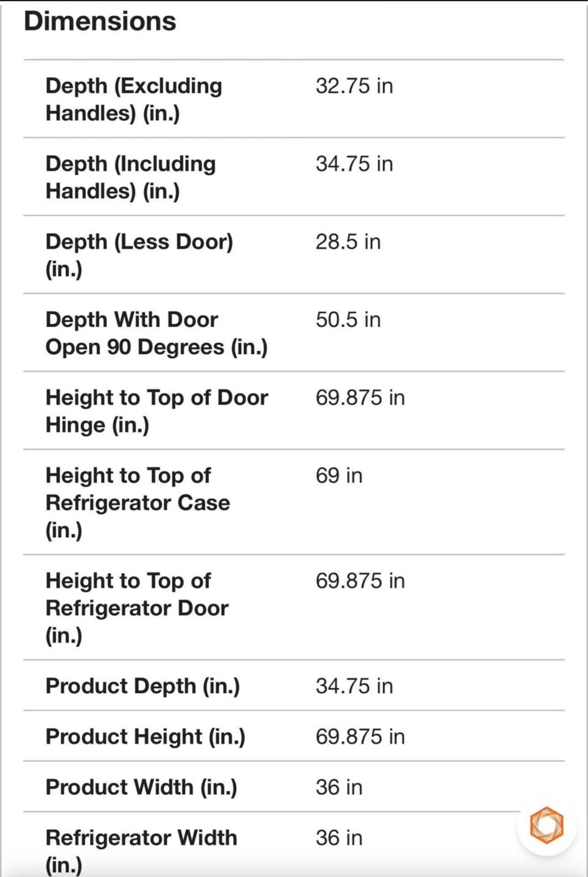Click the Refrigerator Width (in.) label

142,851
